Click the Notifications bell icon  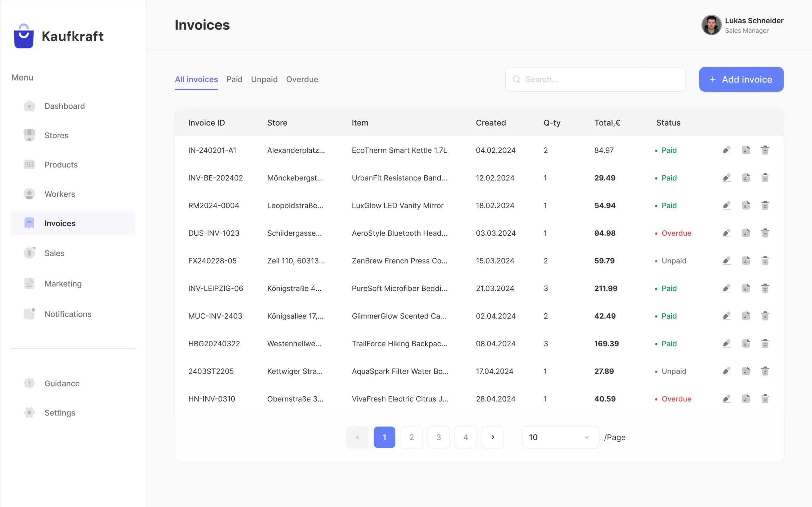(x=29, y=313)
